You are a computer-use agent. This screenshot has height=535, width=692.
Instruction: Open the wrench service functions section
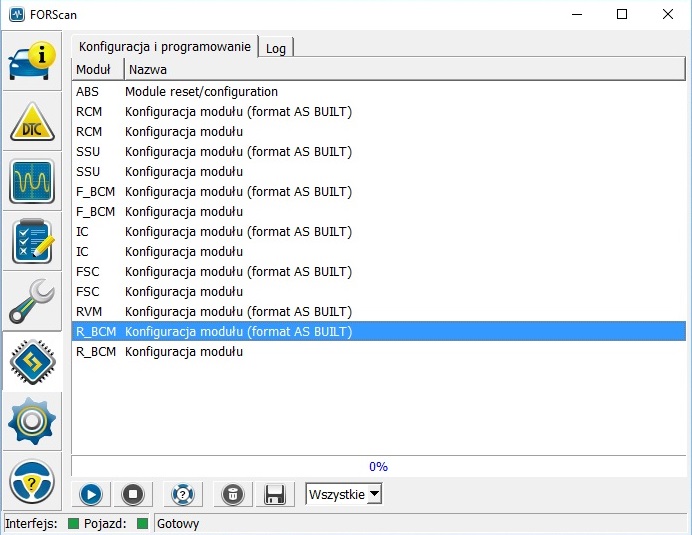32,302
